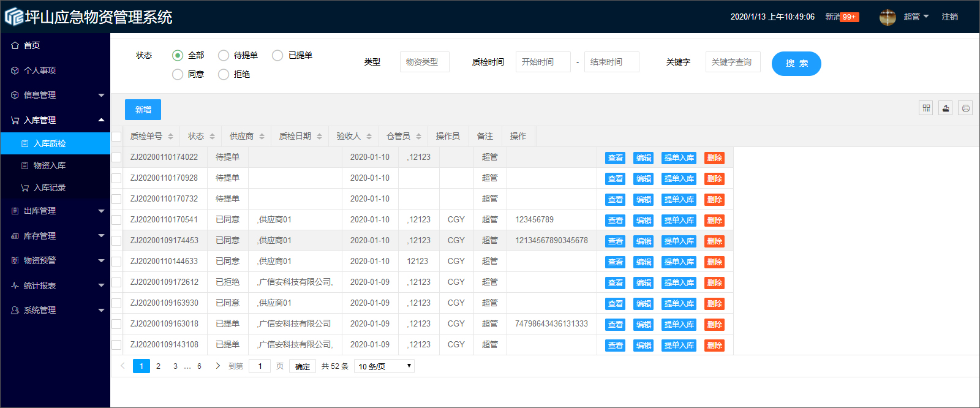The image size is (980, 408).
Task: Sort by 验收人 column arrows
Action: pos(369,137)
